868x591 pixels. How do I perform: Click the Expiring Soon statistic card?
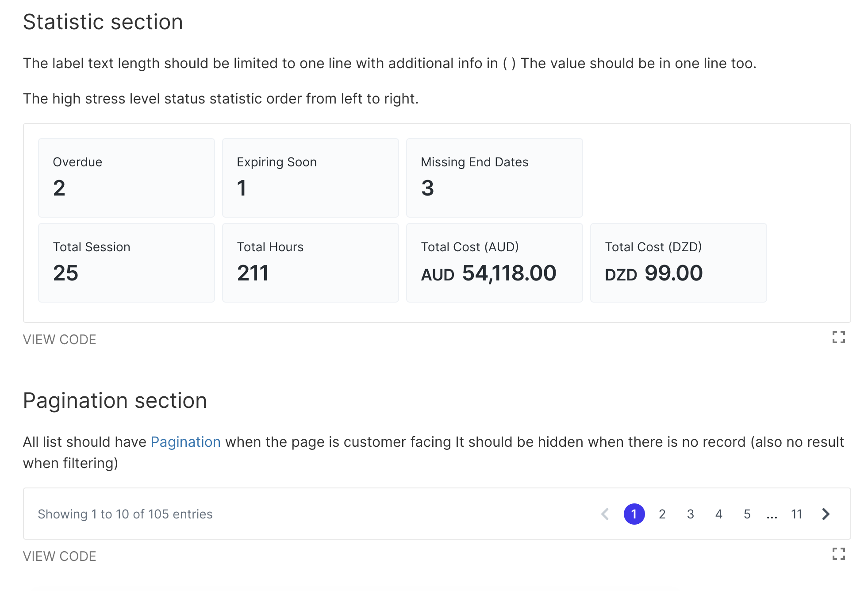311,178
